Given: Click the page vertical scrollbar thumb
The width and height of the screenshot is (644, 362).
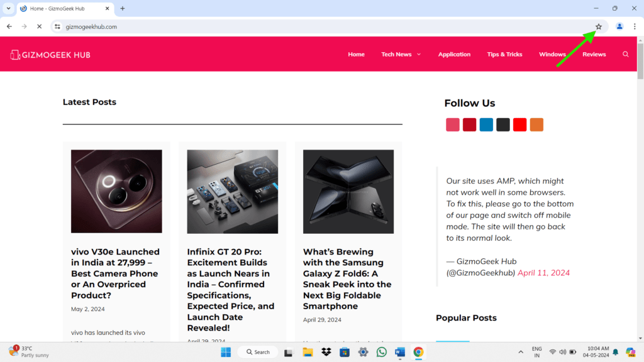Looking at the screenshot, I should tap(640, 61).
